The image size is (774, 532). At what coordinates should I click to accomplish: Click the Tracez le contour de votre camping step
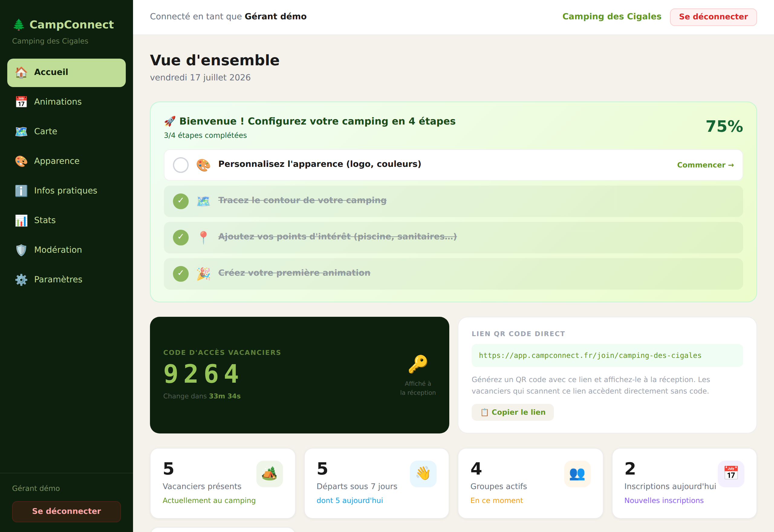tap(453, 201)
